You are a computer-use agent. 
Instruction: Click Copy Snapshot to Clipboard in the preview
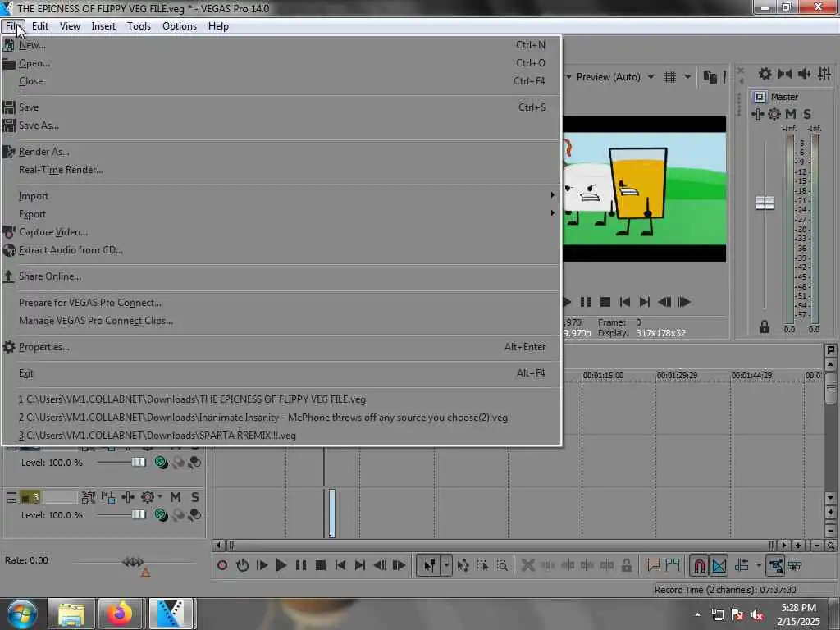pos(710,77)
